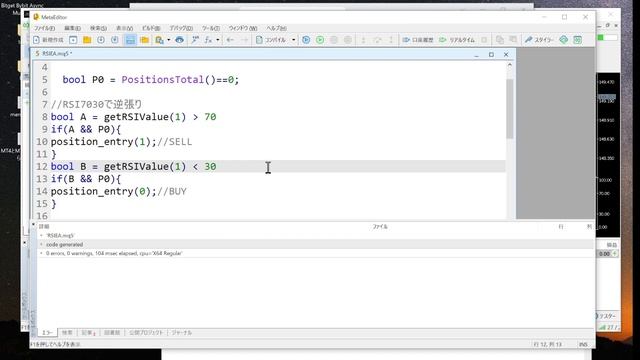Click the Save file icon in toolbar
The image size is (640, 360).
pyautogui.click(x=101, y=40)
